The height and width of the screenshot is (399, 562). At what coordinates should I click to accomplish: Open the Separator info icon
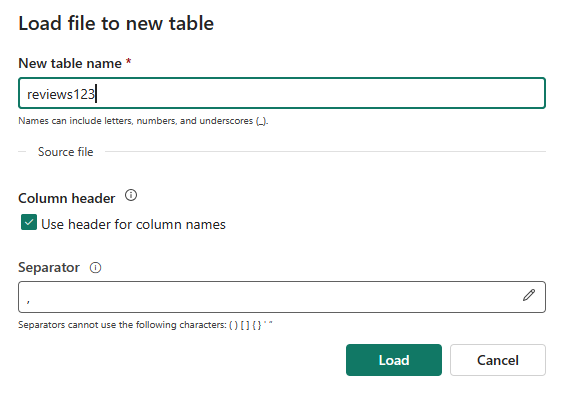95,268
